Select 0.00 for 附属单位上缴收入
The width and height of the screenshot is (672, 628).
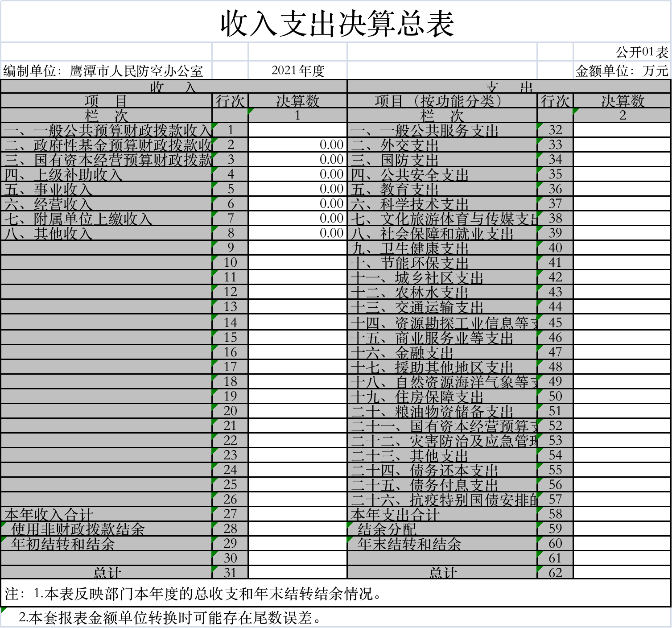(297, 219)
